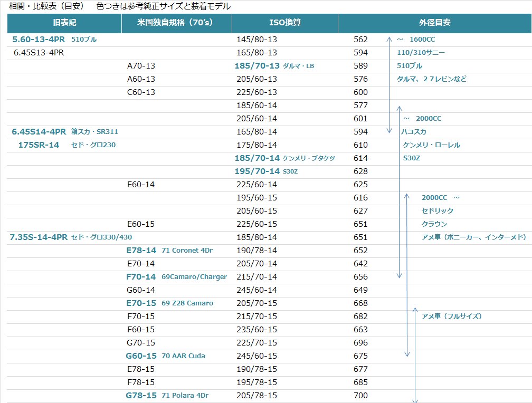Click the セド・グロ330/430 model label
The height and width of the screenshot is (403, 532).
click(101, 237)
